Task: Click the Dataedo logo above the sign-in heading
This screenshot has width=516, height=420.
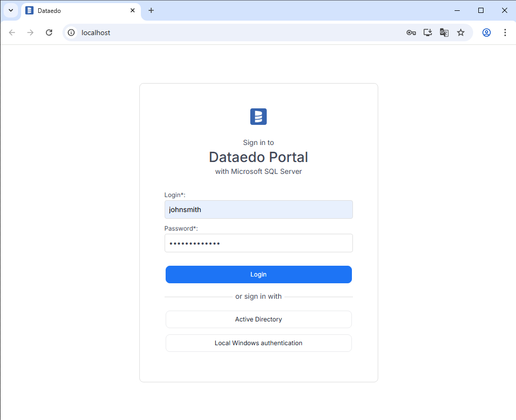Action: point(258,117)
